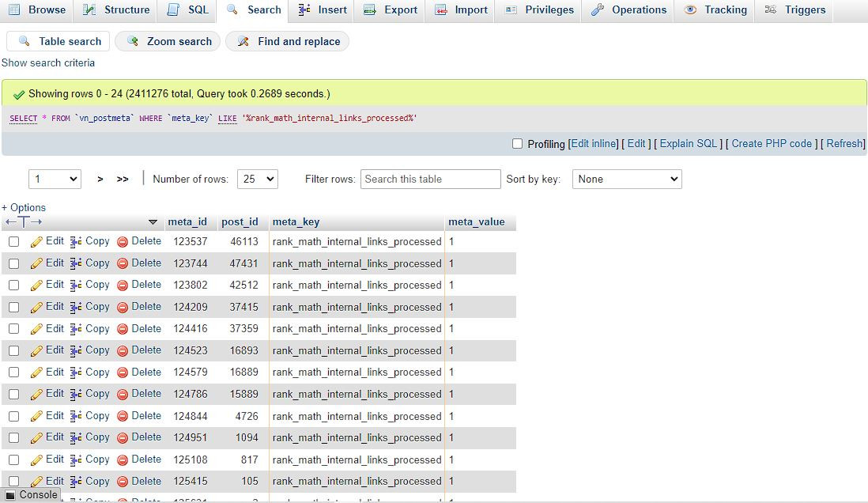
Task: Open the Tracking tab
Action: coord(715,10)
